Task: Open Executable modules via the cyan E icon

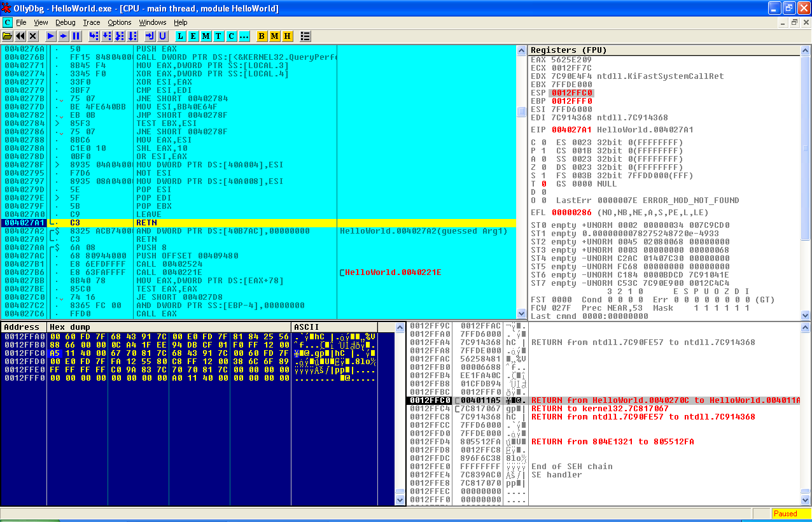Action: 193,36
